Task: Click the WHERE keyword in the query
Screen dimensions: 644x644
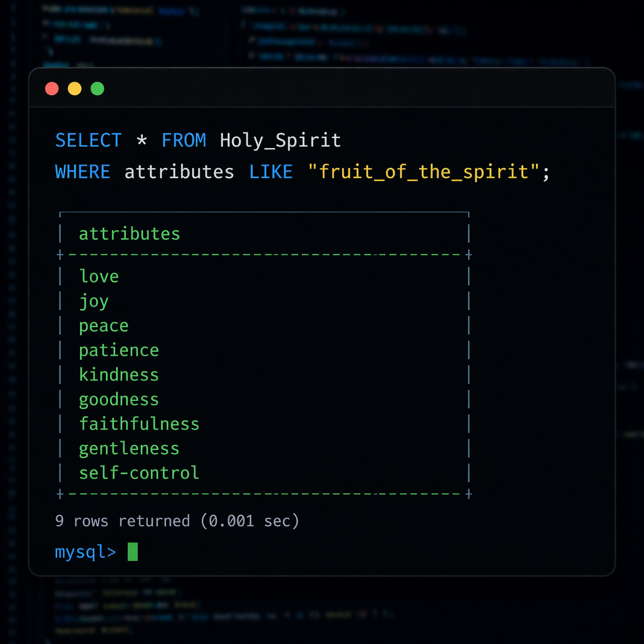Action: pos(83,172)
